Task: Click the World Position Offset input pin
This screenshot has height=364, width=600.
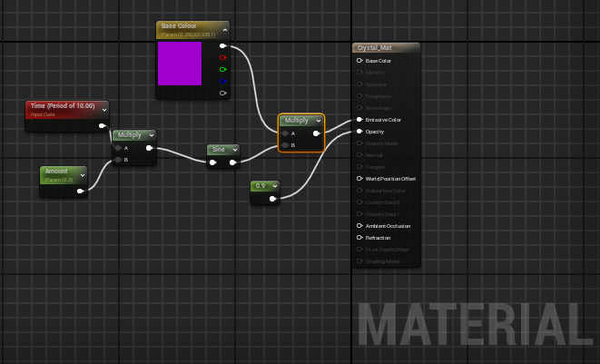Action: point(359,179)
